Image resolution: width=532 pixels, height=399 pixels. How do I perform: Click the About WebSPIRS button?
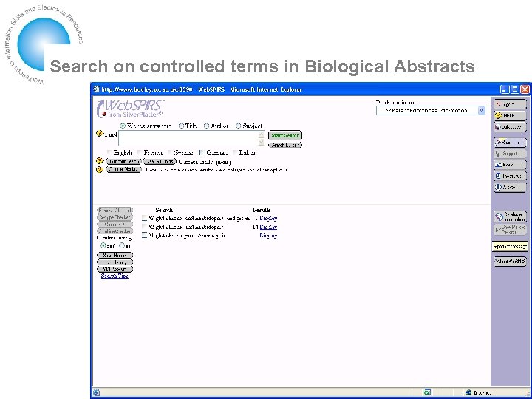(510, 262)
